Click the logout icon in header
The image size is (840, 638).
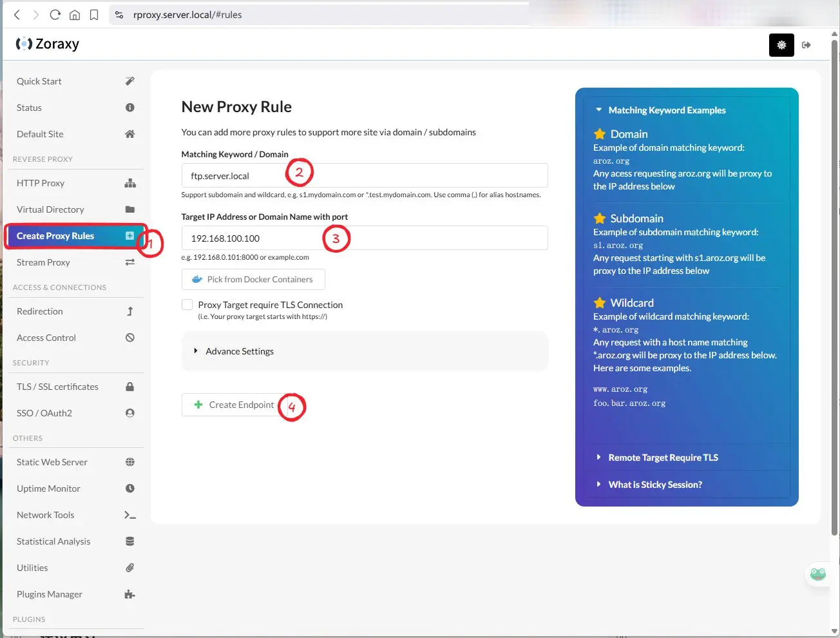(x=807, y=45)
